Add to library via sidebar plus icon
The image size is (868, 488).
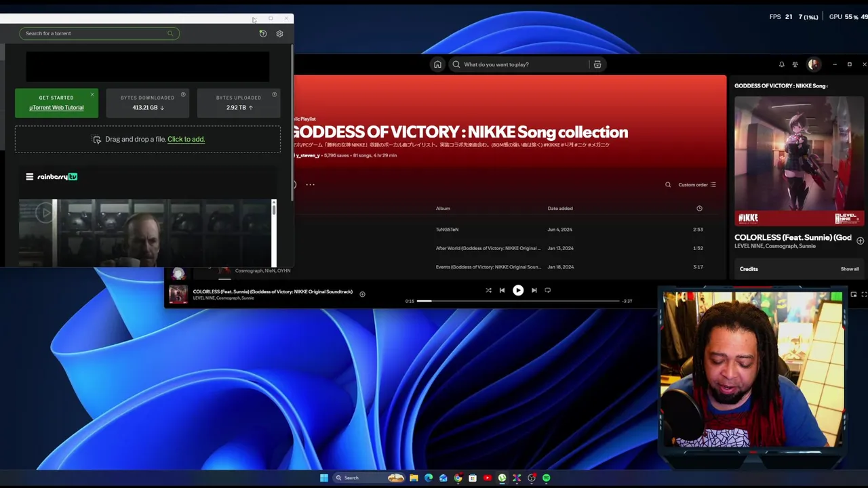click(860, 241)
